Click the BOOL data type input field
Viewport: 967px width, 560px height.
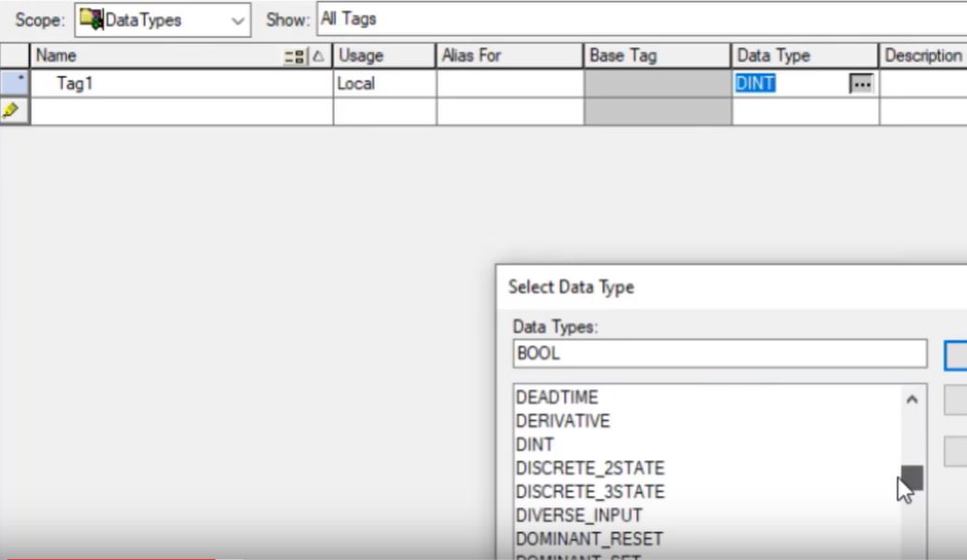(x=719, y=353)
